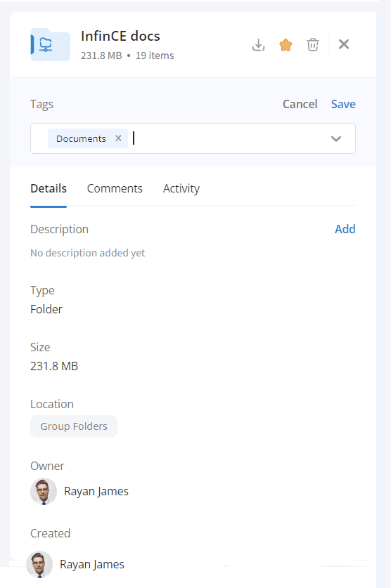The height and width of the screenshot is (588, 391).
Task: Open the Group Folders location
Action: [x=74, y=426]
